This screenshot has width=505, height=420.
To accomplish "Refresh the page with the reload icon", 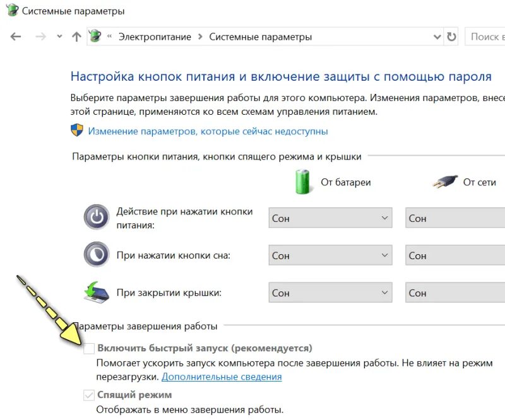I will [x=451, y=37].
